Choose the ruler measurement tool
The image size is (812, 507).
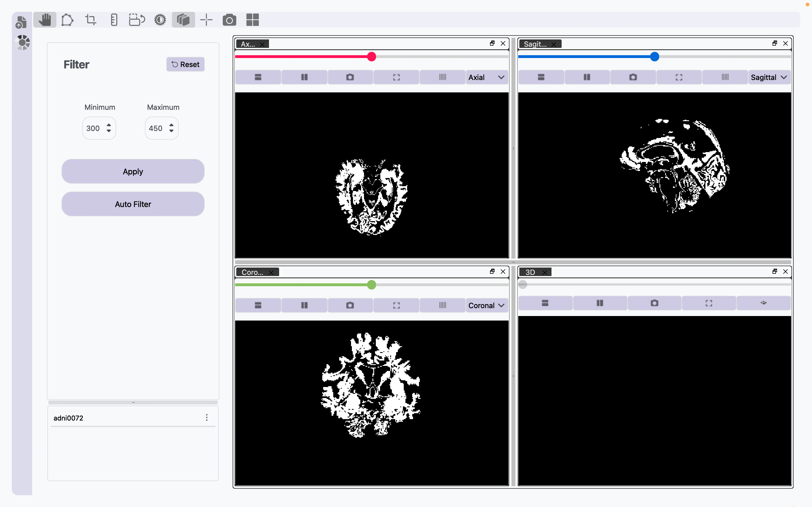[114, 20]
